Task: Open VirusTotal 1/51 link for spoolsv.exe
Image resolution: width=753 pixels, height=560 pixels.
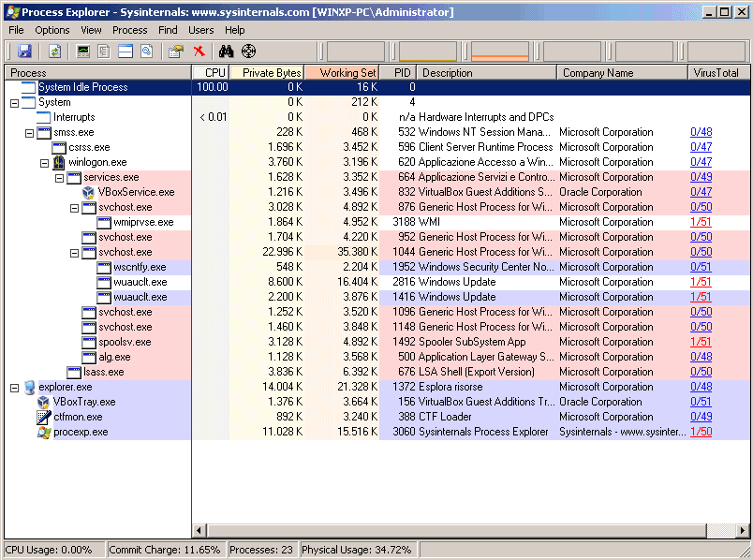Action: [x=701, y=343]
